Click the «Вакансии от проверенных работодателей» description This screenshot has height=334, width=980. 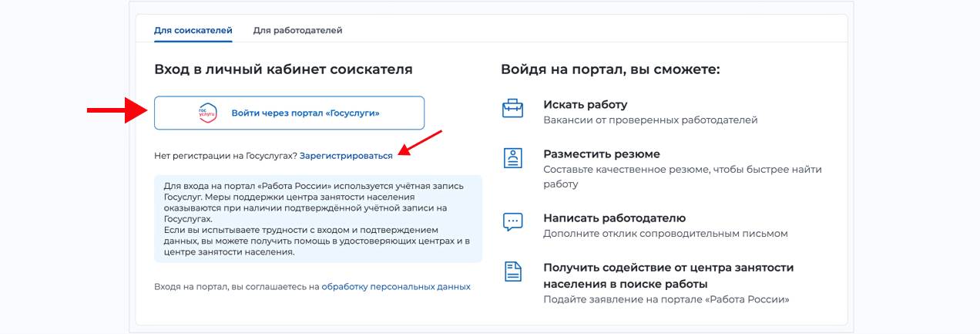point(649,120)
